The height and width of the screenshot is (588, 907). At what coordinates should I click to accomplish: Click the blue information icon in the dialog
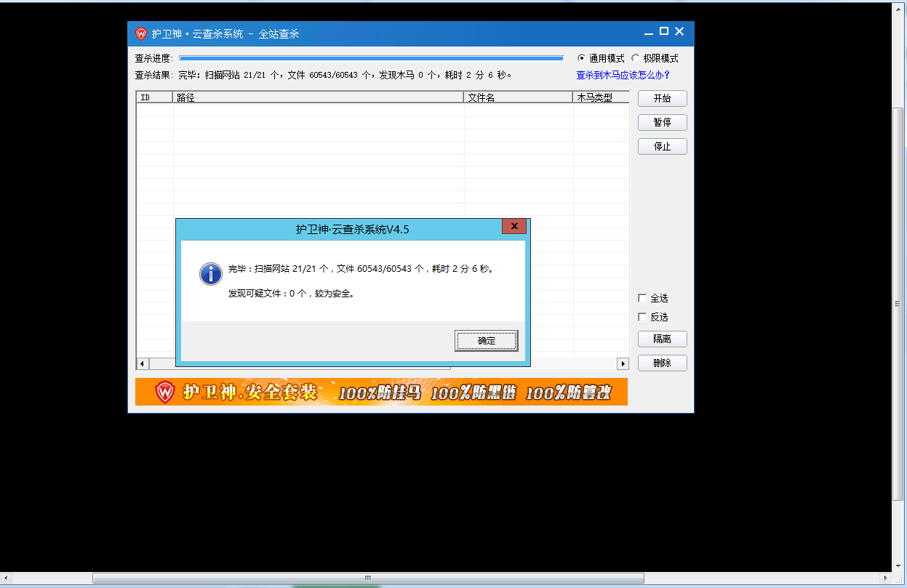point(210,274)
